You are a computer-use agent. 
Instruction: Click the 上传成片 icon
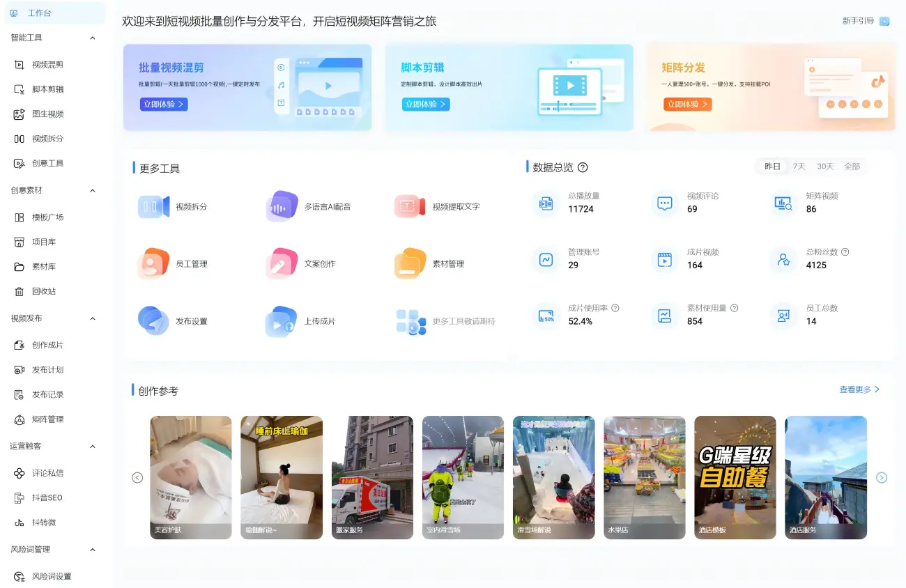point(282,321)
